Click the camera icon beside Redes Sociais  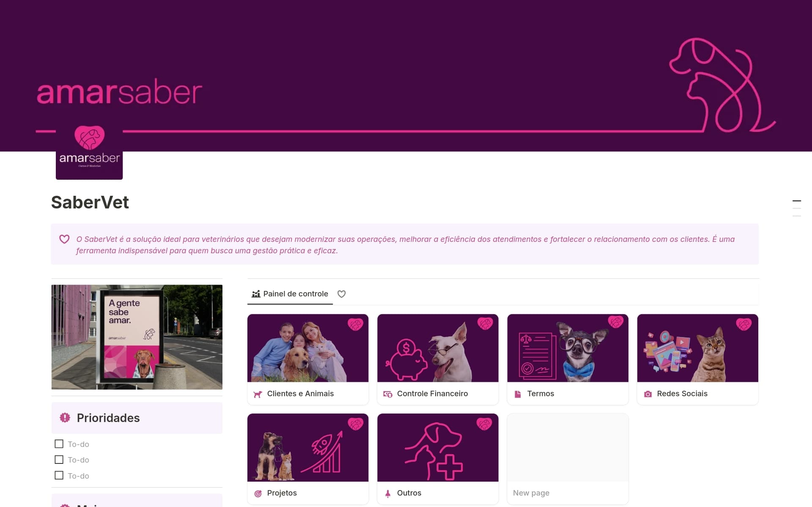click(647, 394)
